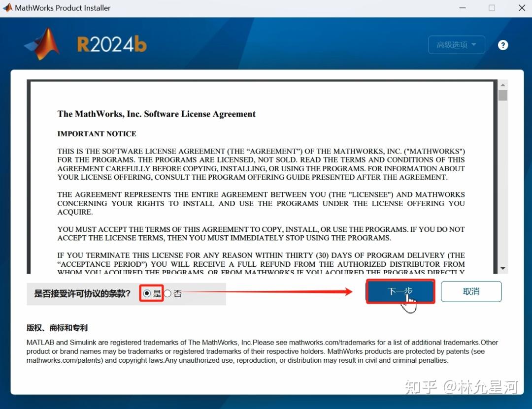Image resolution: width=532 pixels, height=409 pixels.
Task: Click the chevron arrow on 高级选项
Action: (x=474, y=44)
